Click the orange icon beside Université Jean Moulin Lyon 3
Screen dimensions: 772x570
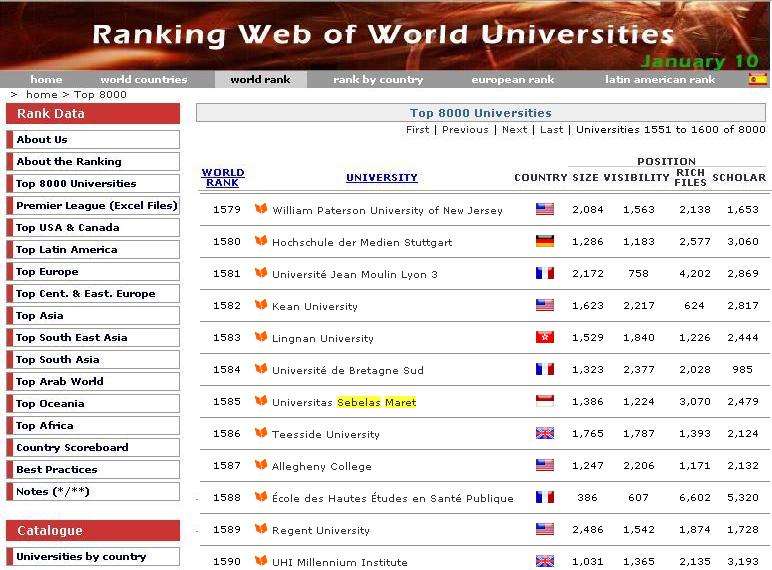(x=261, y=273)
